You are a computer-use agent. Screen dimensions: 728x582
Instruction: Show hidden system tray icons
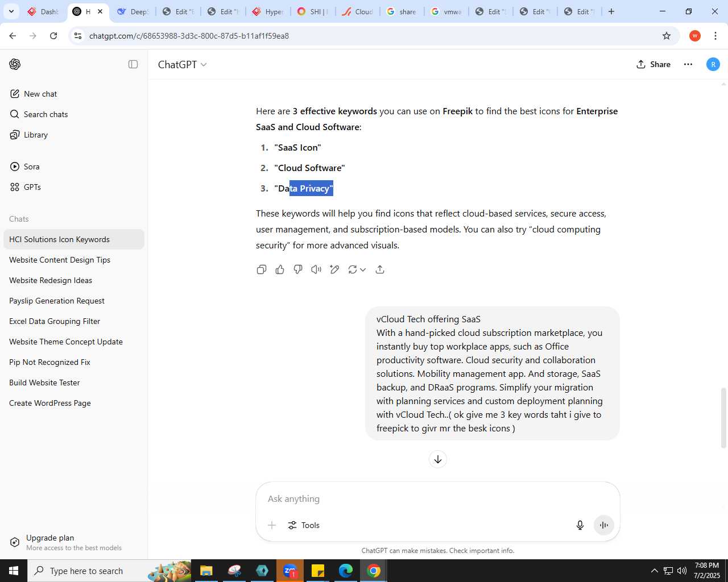(654, 571)
